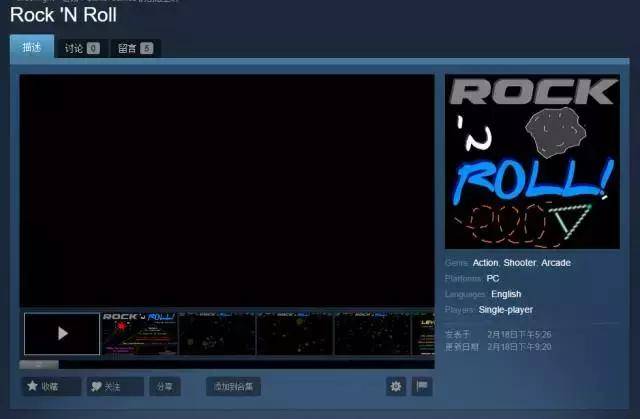Click the gear settings icon
The image size is (640, 419).
click(396, 386)
